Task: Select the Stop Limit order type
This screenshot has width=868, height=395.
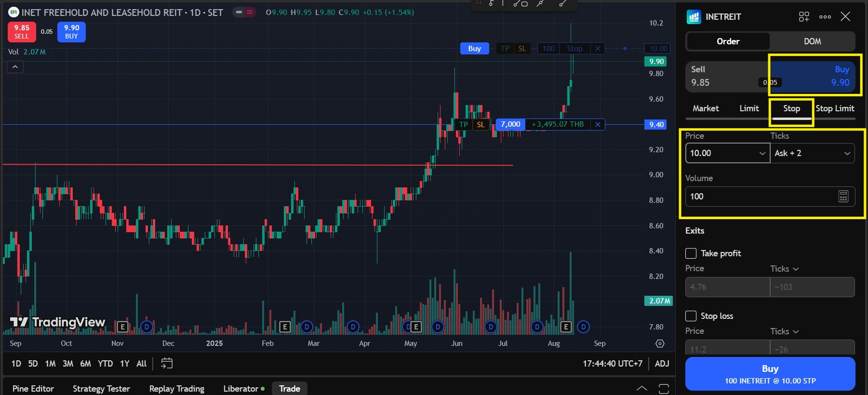Action: coord(835,108)
